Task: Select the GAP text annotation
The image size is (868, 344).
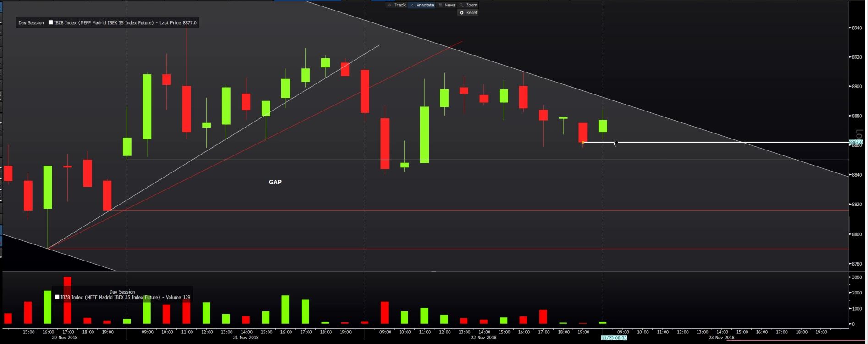Action: (275, 182)
